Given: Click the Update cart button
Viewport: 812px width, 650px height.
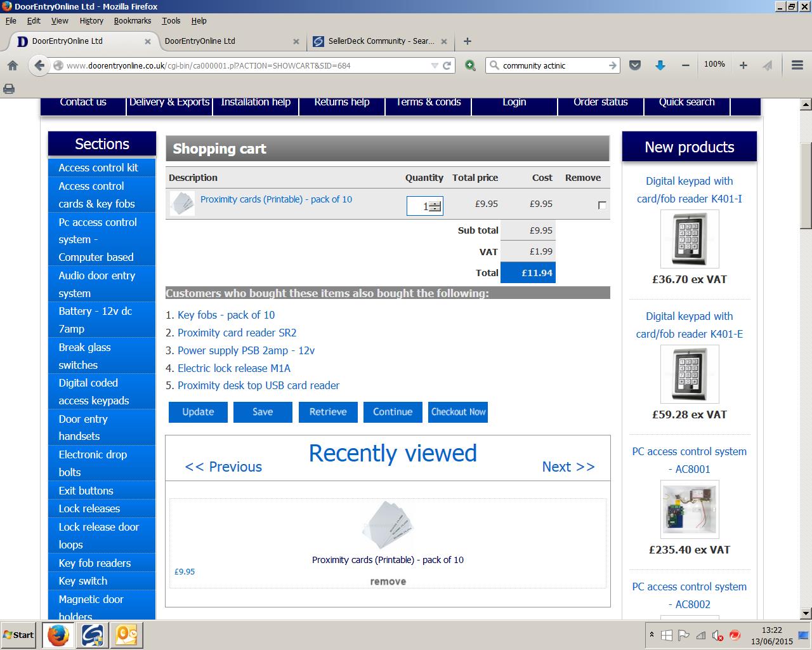Looking at the screenshot, I should (198, 412).
